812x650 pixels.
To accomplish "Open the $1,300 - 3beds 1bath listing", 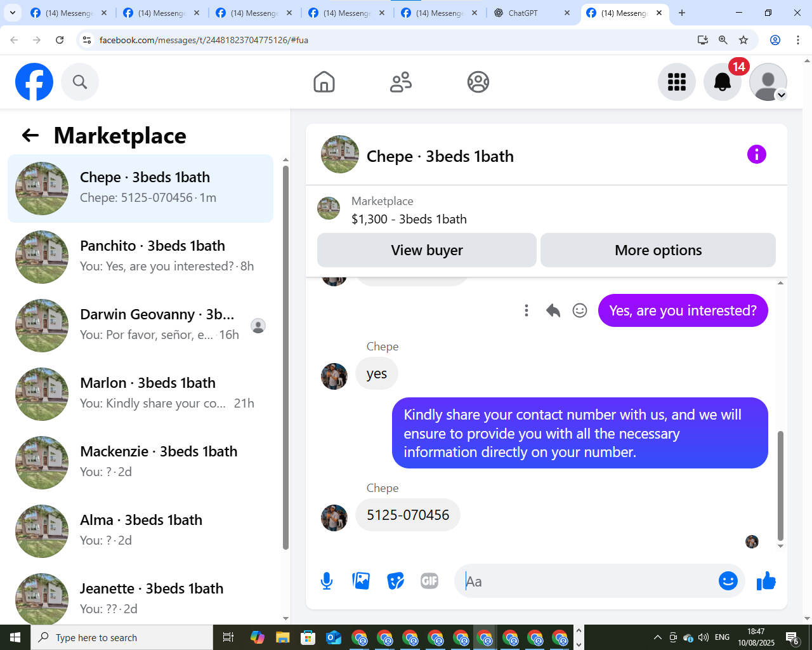I will pyautogui.click(x=409, y=219).
